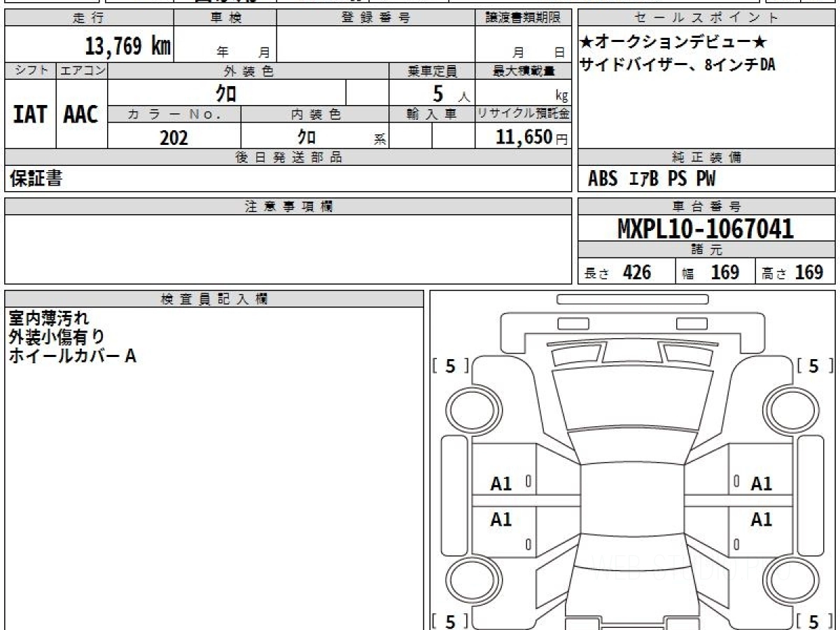Select the 長さ 426 dimension cell
Screen dimensions: 840x630
626,272
